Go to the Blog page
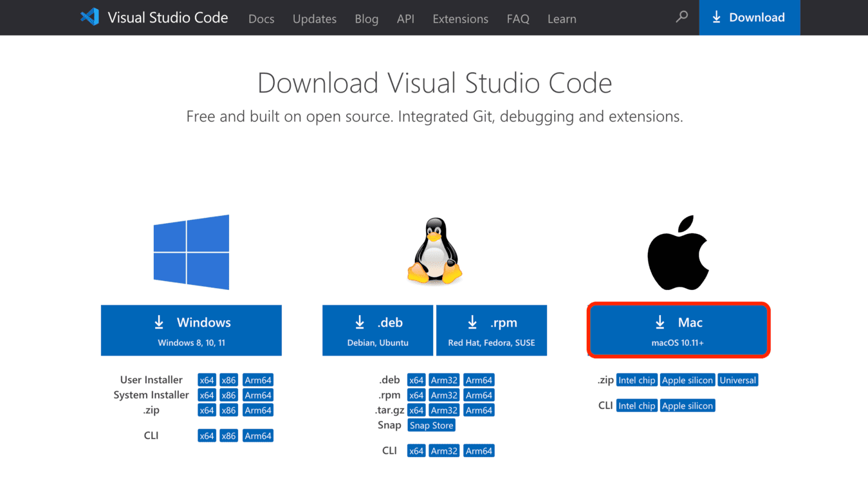Image resolution: width=868 pixels, height=488 pixels. [367, 19]
